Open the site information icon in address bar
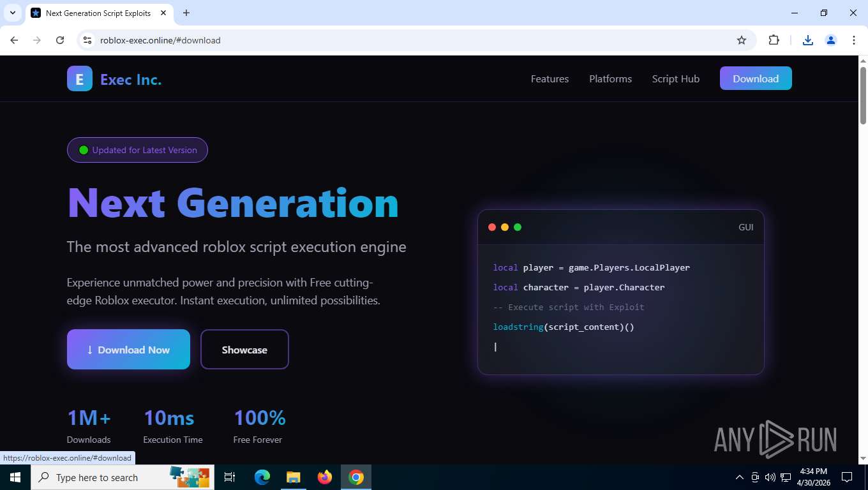The image size is (868, 490). [87, 40]
